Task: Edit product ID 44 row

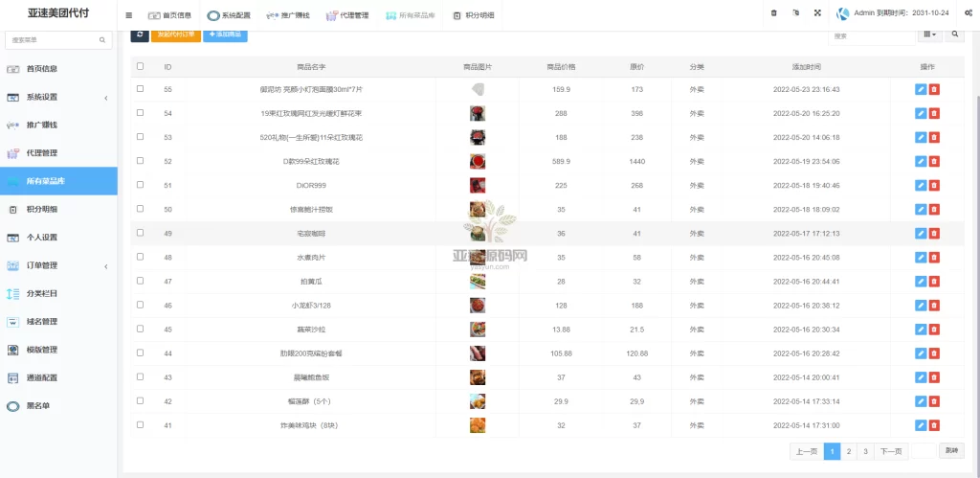Action: coord(920,353)
